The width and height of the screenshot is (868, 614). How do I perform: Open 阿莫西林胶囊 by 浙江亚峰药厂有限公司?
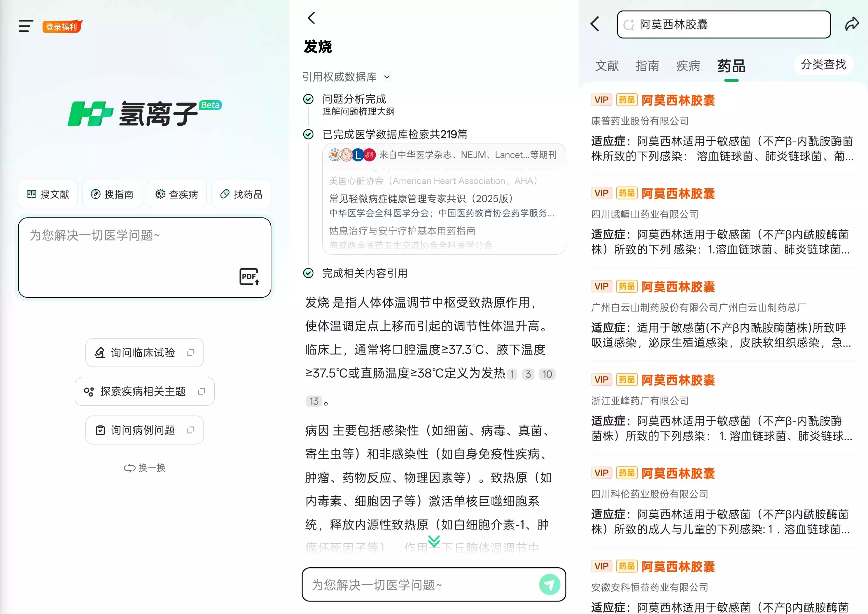click(723, 408)
